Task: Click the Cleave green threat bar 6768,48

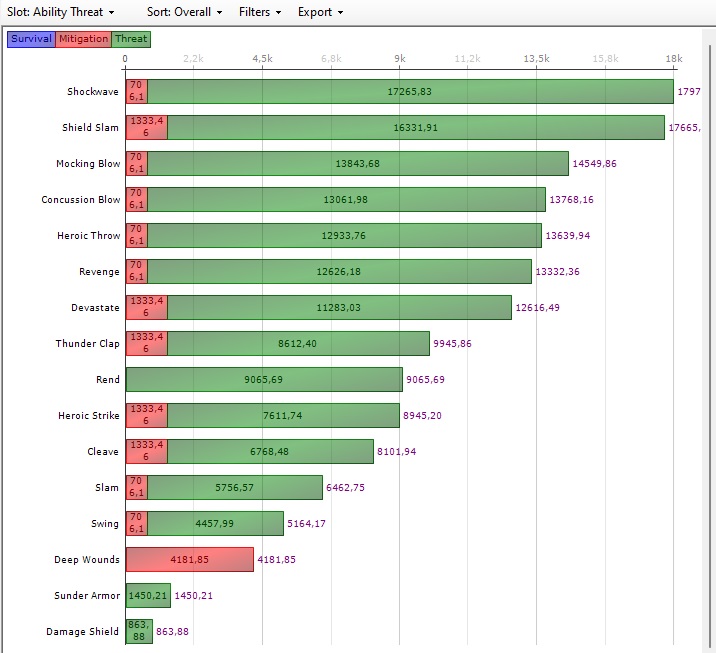Action: [x=270, y=452]
